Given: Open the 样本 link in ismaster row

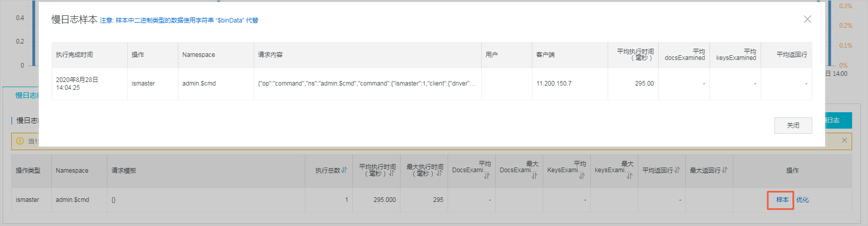Looking at the screenshot, I should 782,200.
